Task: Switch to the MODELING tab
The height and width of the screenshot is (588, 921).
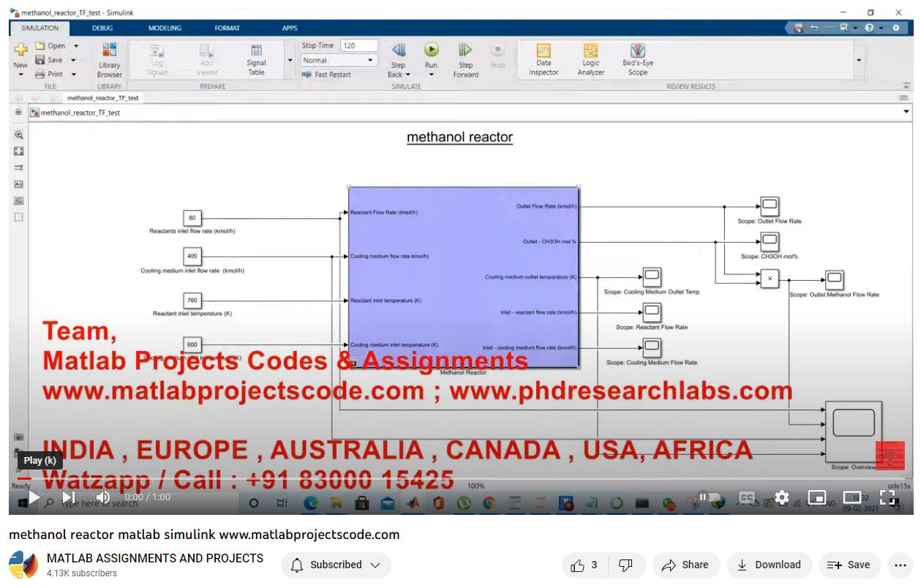Action: (165, 28)
